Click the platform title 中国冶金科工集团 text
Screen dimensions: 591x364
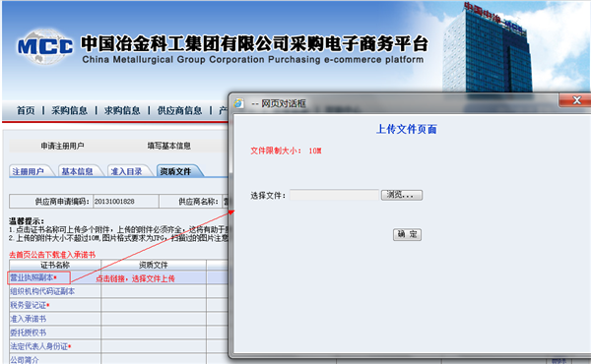click(255, 43)
